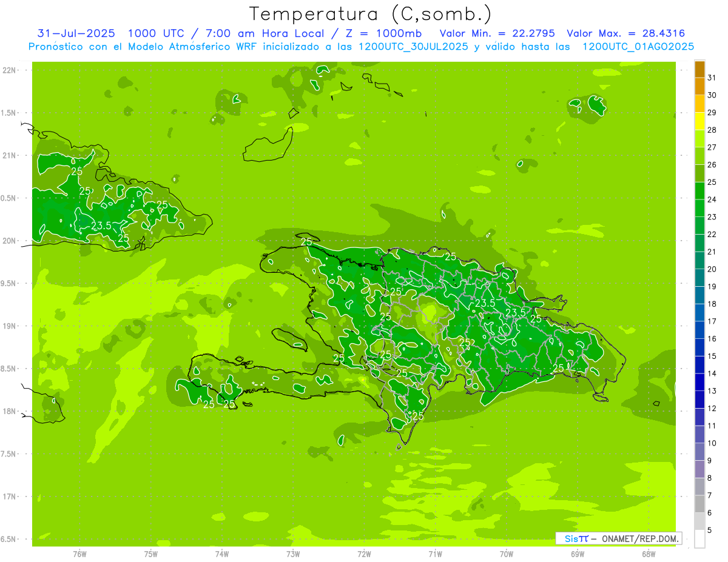This screenshot has width=728, height=562.
Task: Click the "21N" latitude axis label
Action: pos(9,155)
